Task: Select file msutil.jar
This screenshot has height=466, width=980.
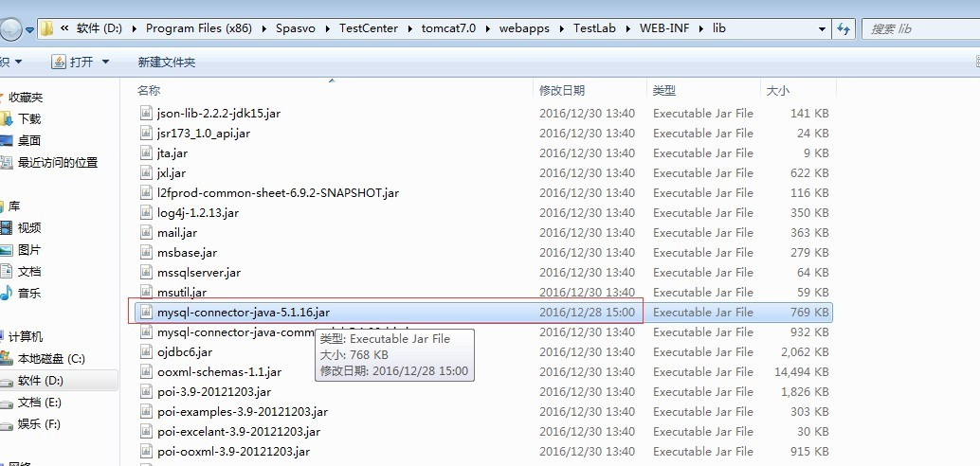Action: click(x=182, y=293)
